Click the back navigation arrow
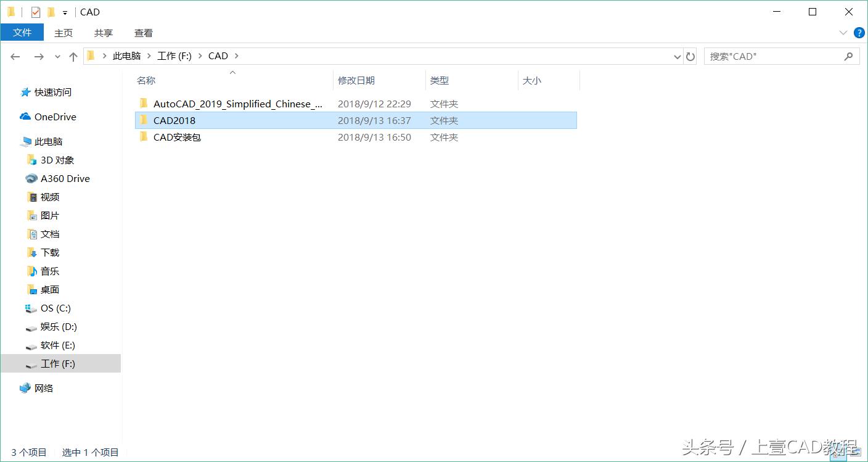 pos(15,56)
